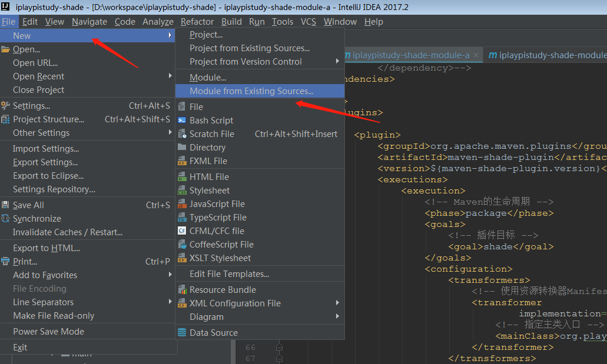The height and width of the screenshot is (364, 607).
Task: Expand Other Settings submenu arrow
Action: pyautogui.click(x=170, y=132)
